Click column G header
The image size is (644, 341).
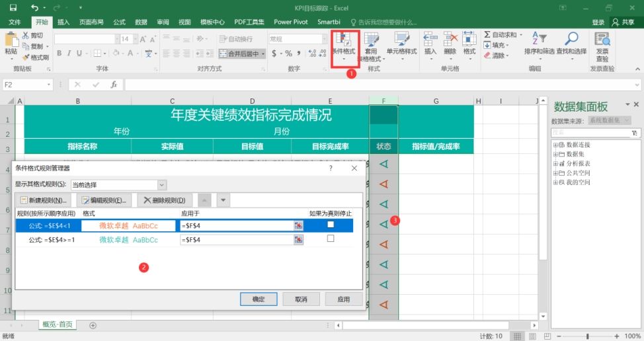pos(436,101)
